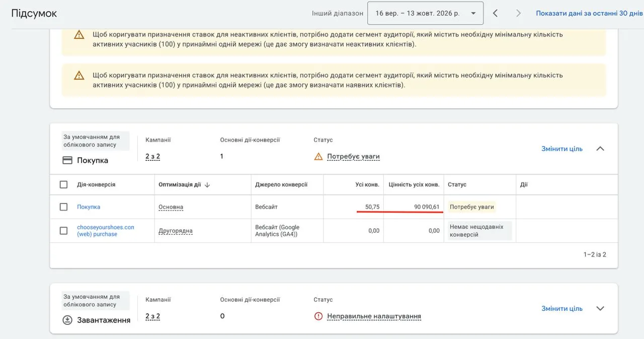Click the 1–2 із 2 pagination text
The height and width of the screenshot is (339, 644).
pyautogui.click(x=595, y=255)
